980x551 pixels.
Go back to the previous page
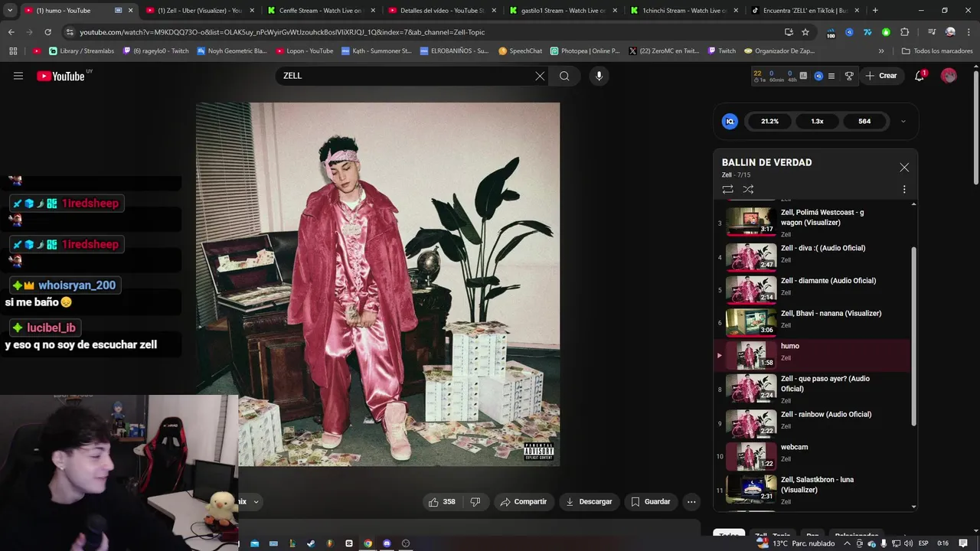tap(11, 32)
